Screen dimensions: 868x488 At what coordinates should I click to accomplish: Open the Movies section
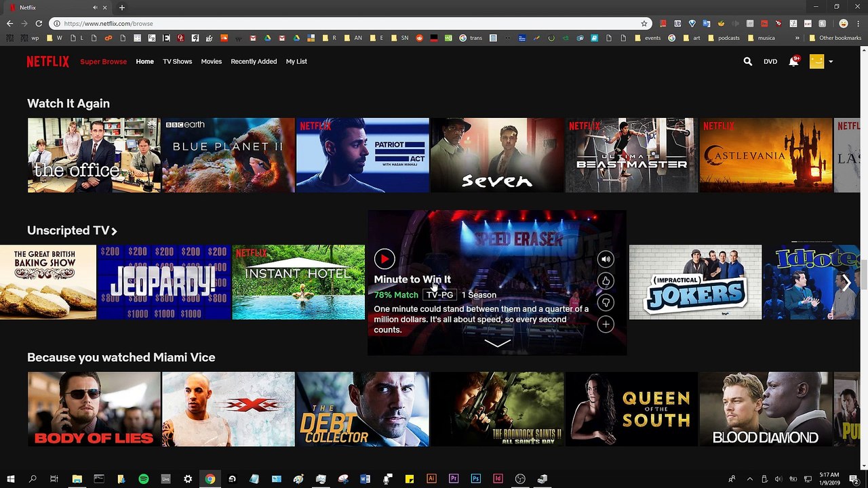click(x=211, y=62)
